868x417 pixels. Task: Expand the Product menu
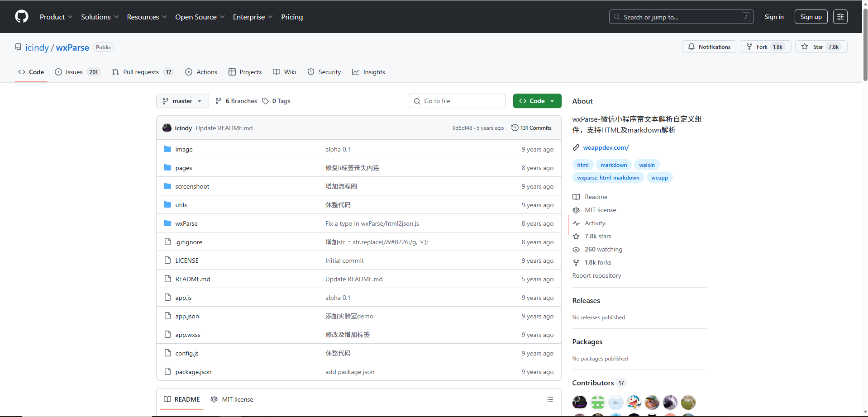tap(56, 17)
